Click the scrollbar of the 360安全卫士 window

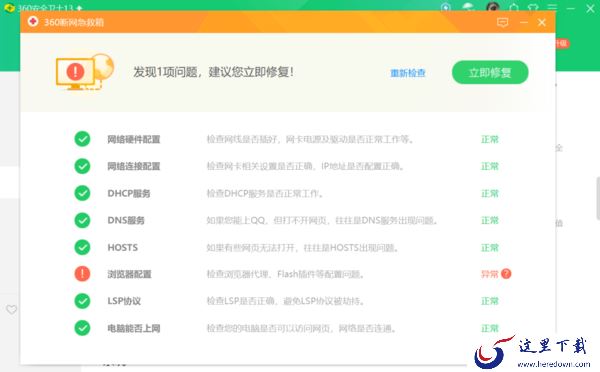click(x=598, y=198)
